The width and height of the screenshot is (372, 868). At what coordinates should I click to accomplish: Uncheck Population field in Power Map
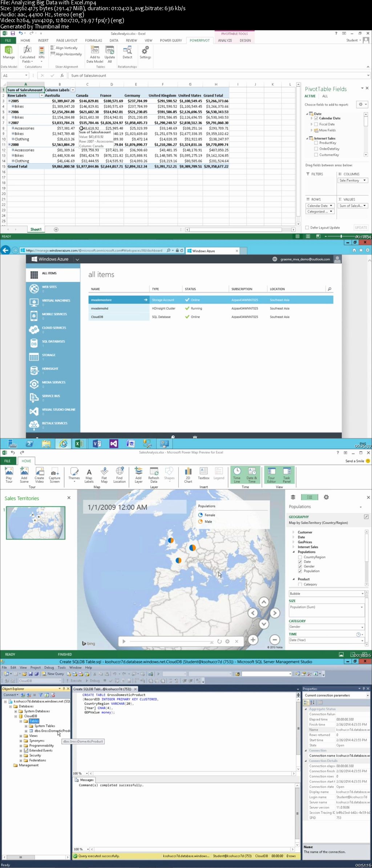(x=300, y=571)
